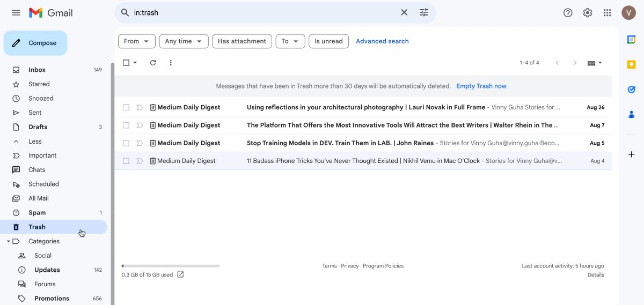Tick the checkbox for the Aug 26 email

126,107
